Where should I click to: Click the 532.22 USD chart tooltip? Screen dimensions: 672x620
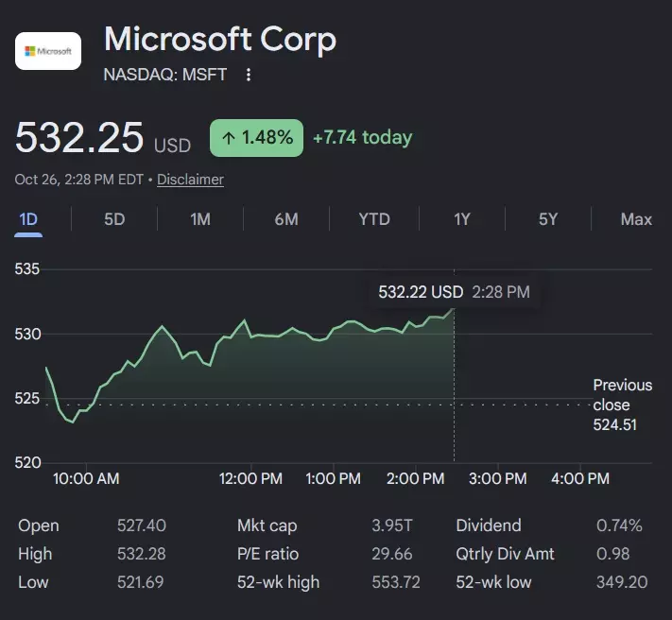click(454, 292)
